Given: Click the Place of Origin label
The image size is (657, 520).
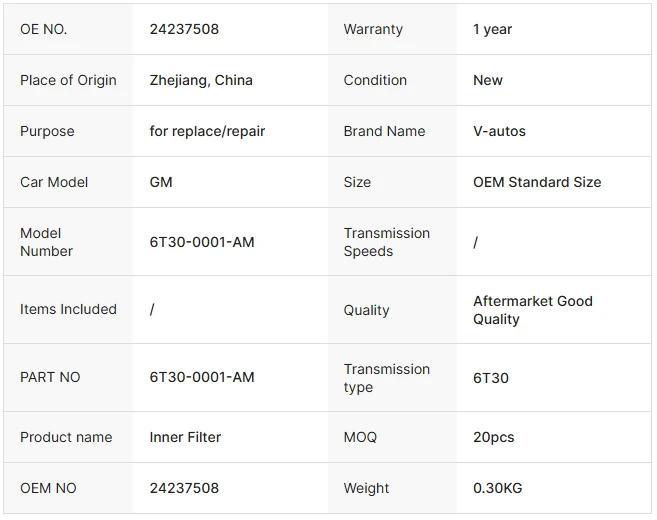Looking at the screenshot, I should [68, 80].
